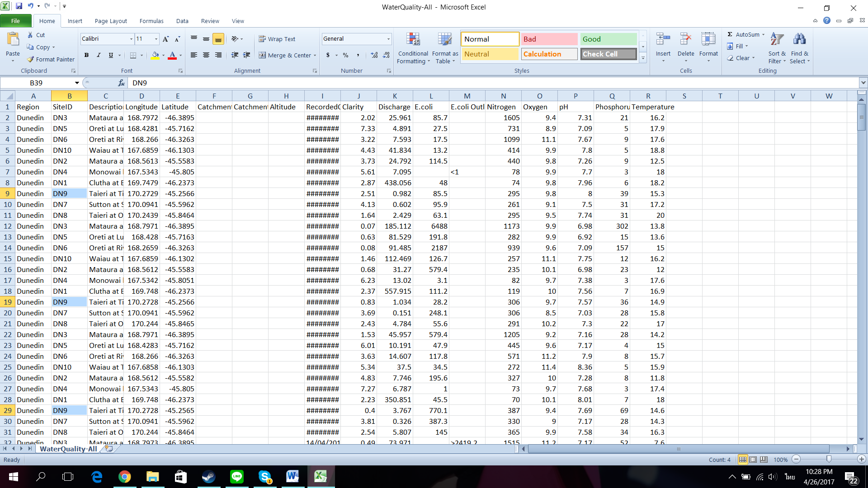This screenshot has height=488, width=868.
Task: Click the Format Painter icon
Action: (31, 59)
